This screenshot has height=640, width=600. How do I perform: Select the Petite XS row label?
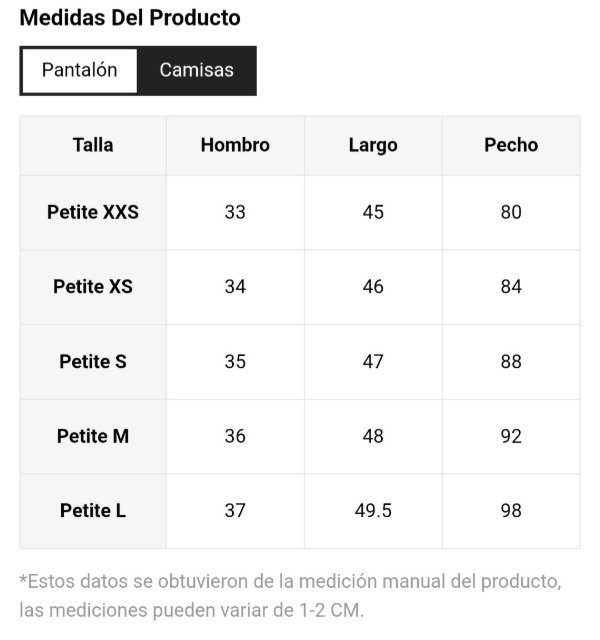tap(93, 287)
